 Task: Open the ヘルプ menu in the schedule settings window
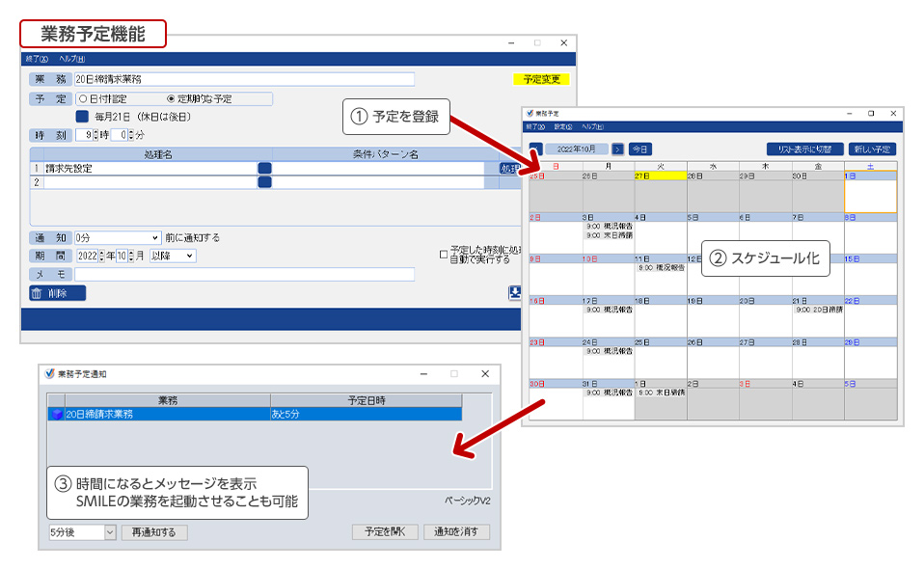[73, 61]
